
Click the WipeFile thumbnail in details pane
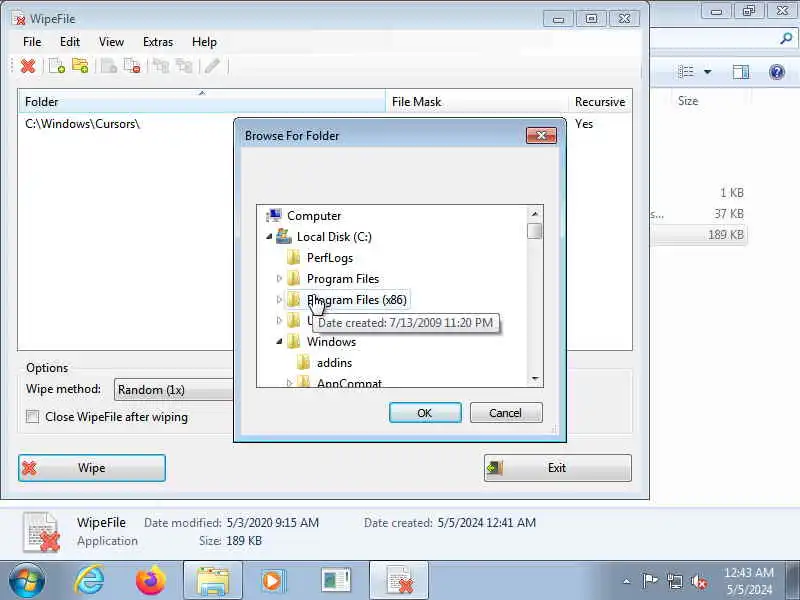(x=41, y=532)
